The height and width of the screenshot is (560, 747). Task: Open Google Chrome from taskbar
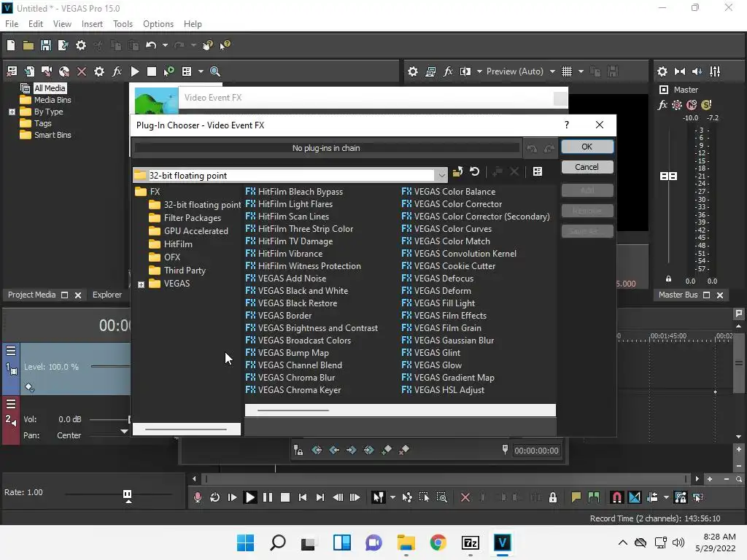(x=438, y=542)
